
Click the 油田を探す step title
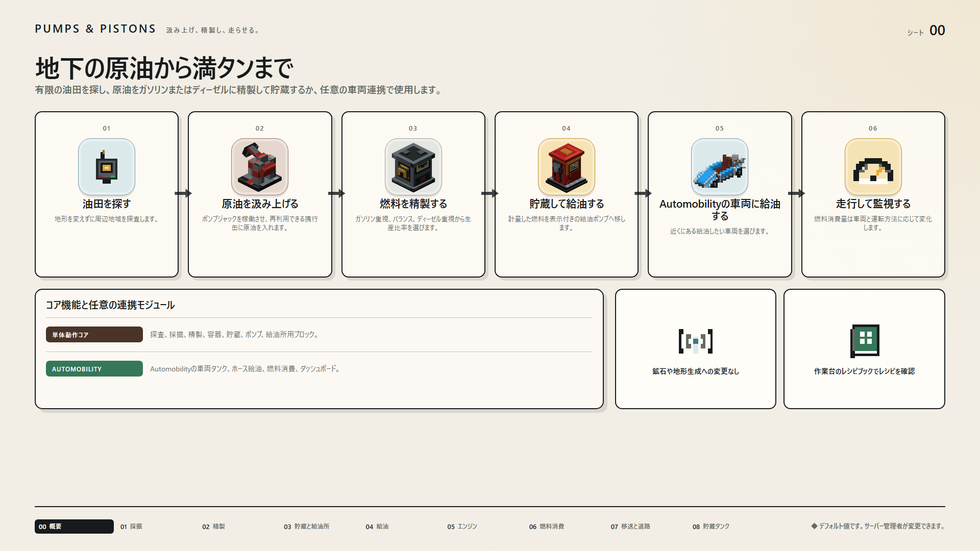(x=107, y=204)
